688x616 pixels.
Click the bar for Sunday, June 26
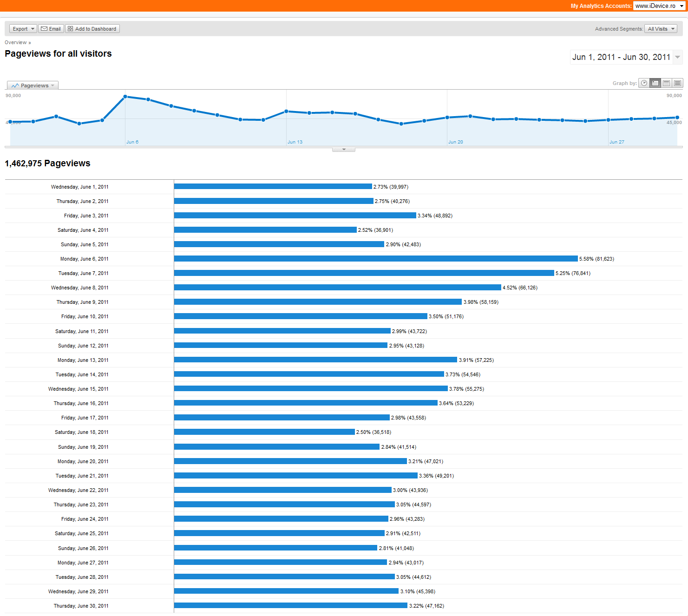275,548
